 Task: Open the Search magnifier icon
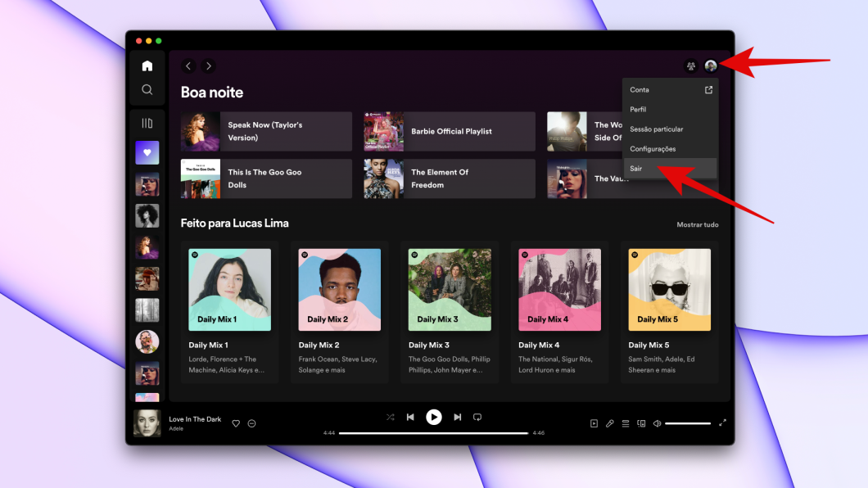(x=147, y=89)
